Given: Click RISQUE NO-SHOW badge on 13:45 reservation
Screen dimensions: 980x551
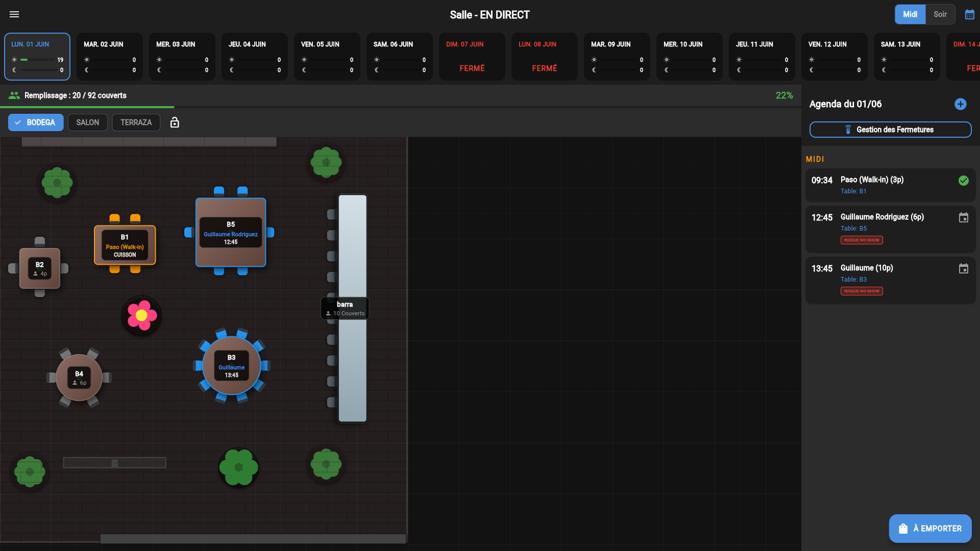Looking at the screenshot, I should pyautogui.click(x=862, y=291).
